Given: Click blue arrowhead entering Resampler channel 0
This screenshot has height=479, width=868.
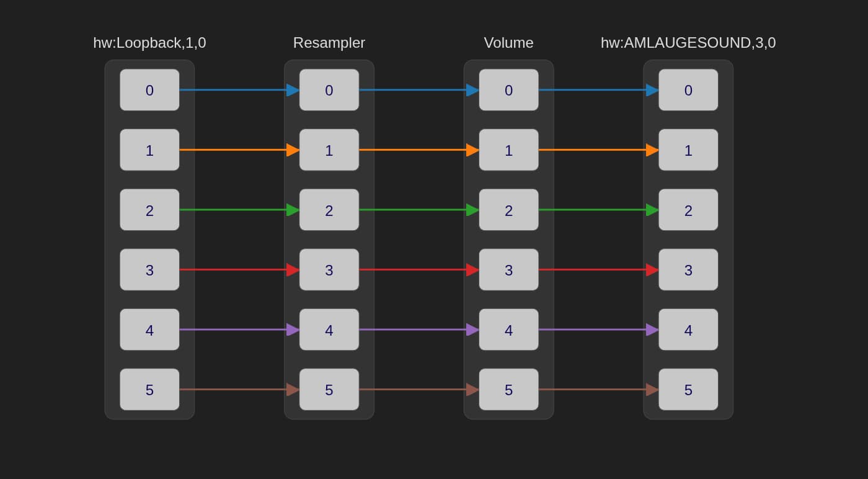Looking at the screenshot, I should coord(293,90).
